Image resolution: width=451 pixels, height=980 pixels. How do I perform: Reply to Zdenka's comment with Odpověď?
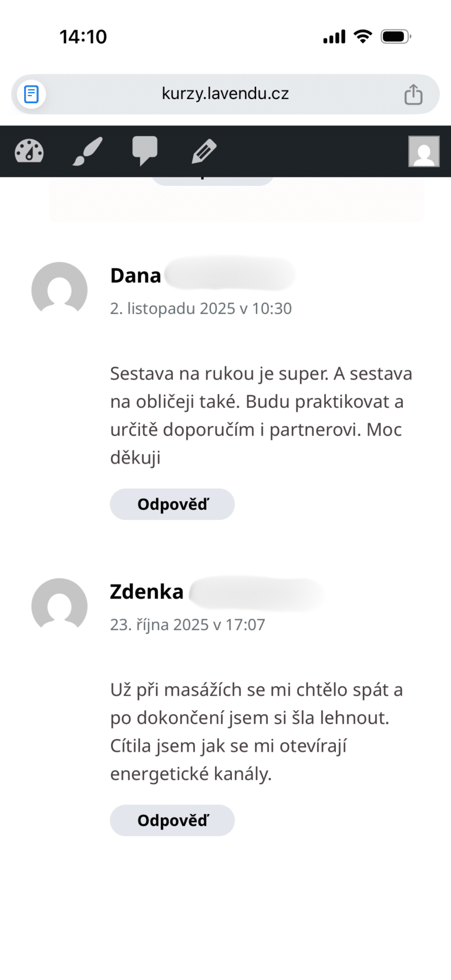(x=172, y=820)
